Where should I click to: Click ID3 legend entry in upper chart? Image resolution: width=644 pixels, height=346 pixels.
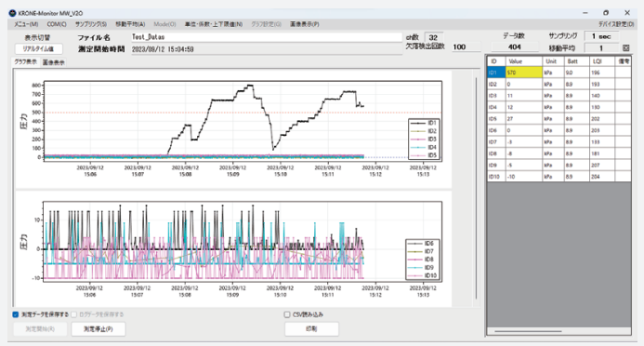coord(425,140)
